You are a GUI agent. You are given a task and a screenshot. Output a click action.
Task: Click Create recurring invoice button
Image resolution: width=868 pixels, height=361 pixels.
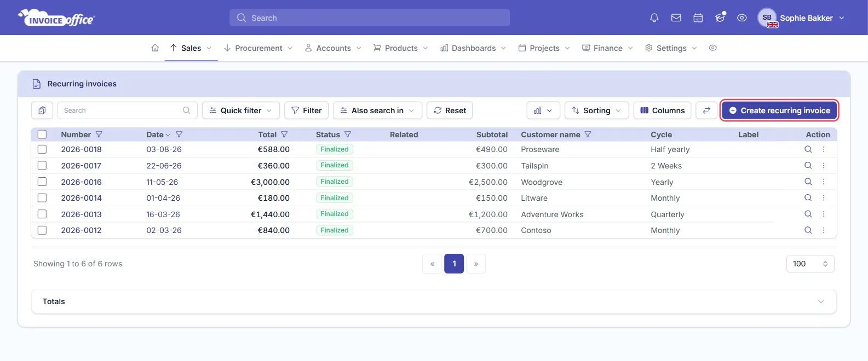click(779, 110)
